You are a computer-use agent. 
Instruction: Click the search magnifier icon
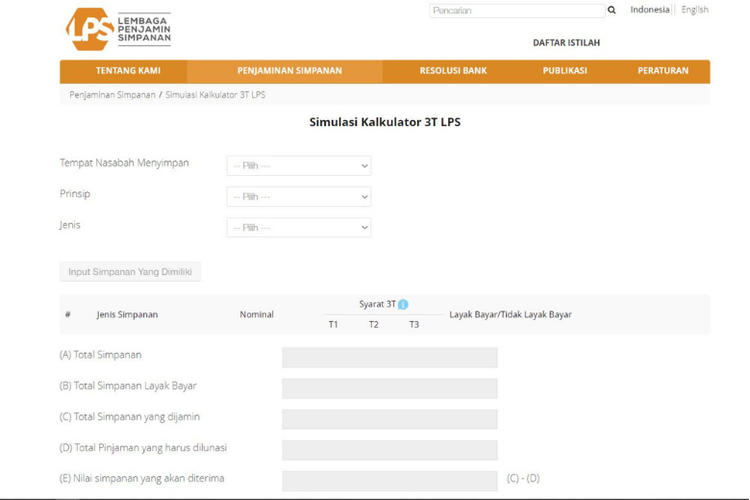tap(612, 11)
